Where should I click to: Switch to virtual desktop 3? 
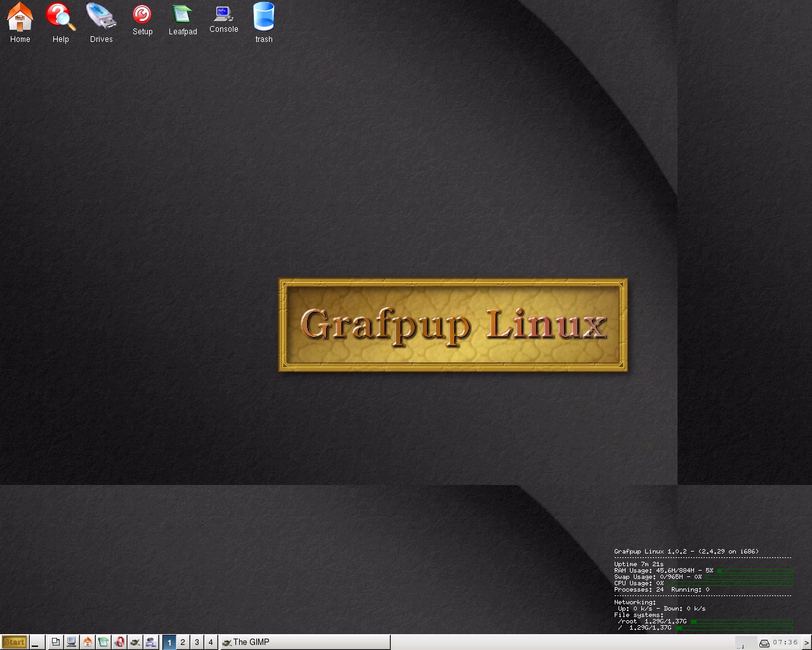click(197, 642)
